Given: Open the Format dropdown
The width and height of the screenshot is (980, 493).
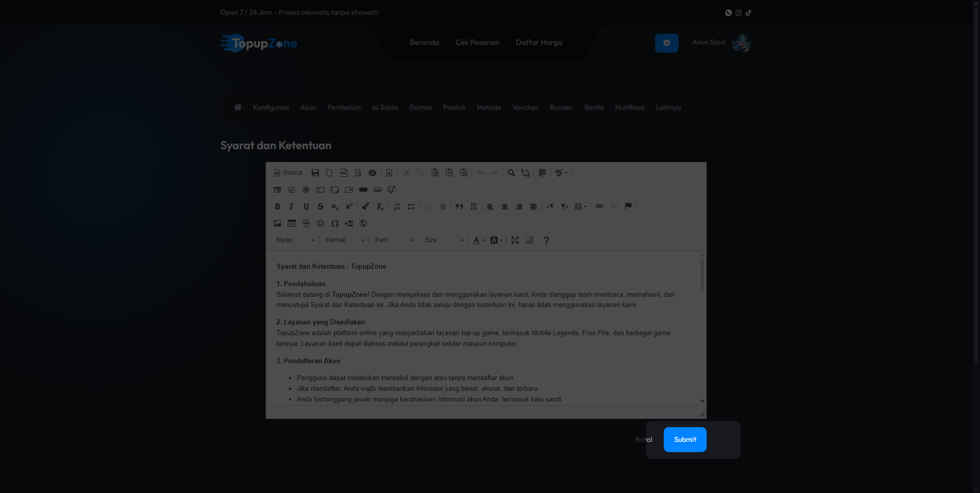Looking at the screenshot, I should coord(345,240).
